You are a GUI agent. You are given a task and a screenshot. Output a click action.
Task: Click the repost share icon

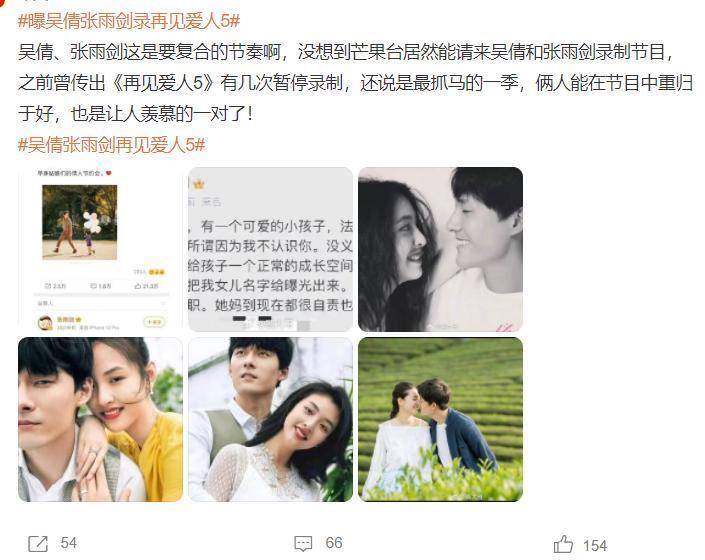38,544
